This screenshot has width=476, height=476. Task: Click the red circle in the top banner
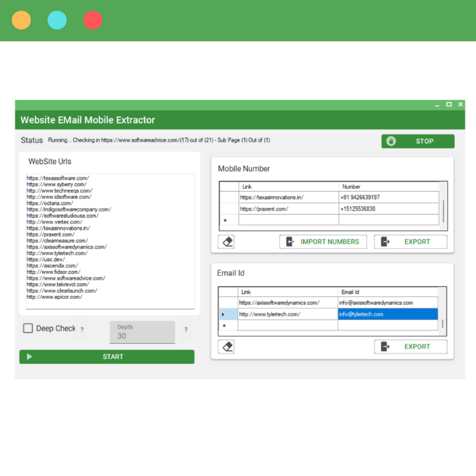tap(92, 20)
